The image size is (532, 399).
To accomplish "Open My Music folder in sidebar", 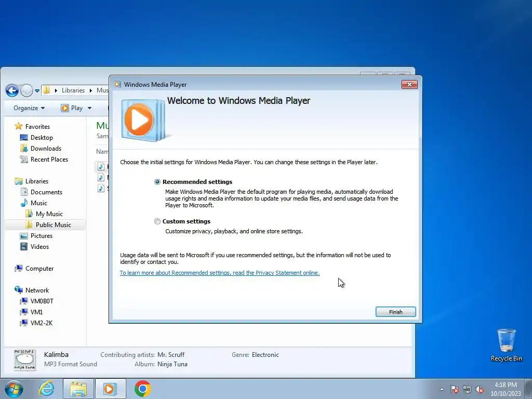I will click(49, 214).
